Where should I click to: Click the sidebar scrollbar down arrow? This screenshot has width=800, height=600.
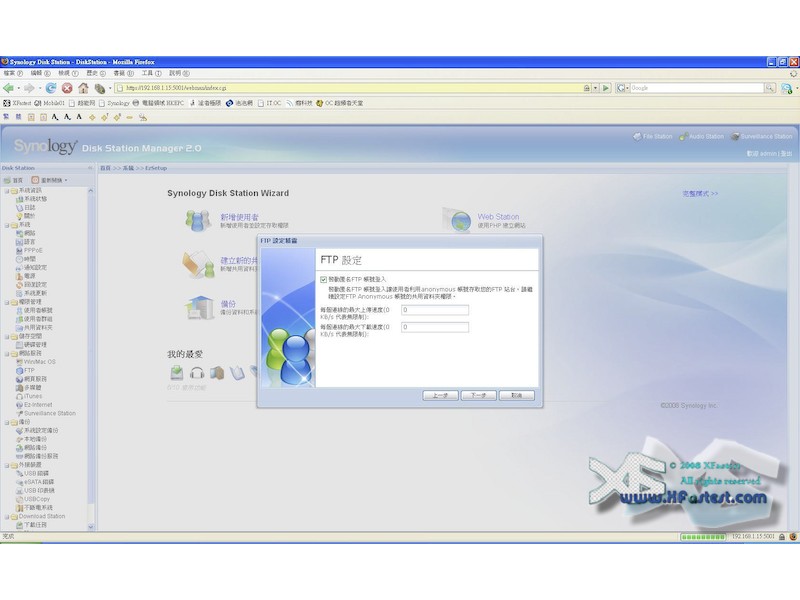click(91, 527)
